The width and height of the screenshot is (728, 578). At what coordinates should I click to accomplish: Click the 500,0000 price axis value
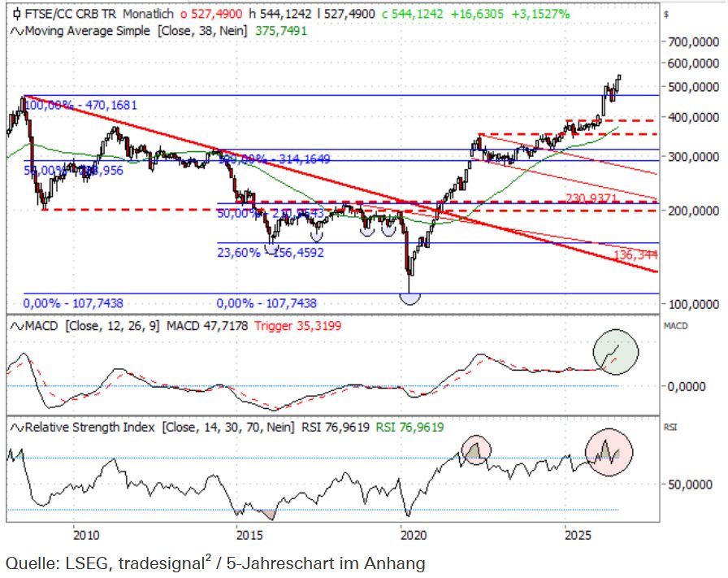(694, 87)
